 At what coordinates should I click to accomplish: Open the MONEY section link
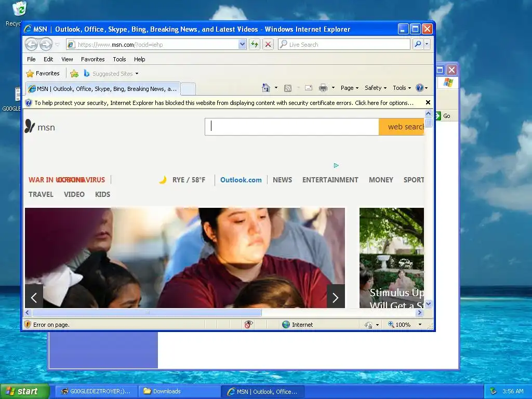(x=381, y=180)
